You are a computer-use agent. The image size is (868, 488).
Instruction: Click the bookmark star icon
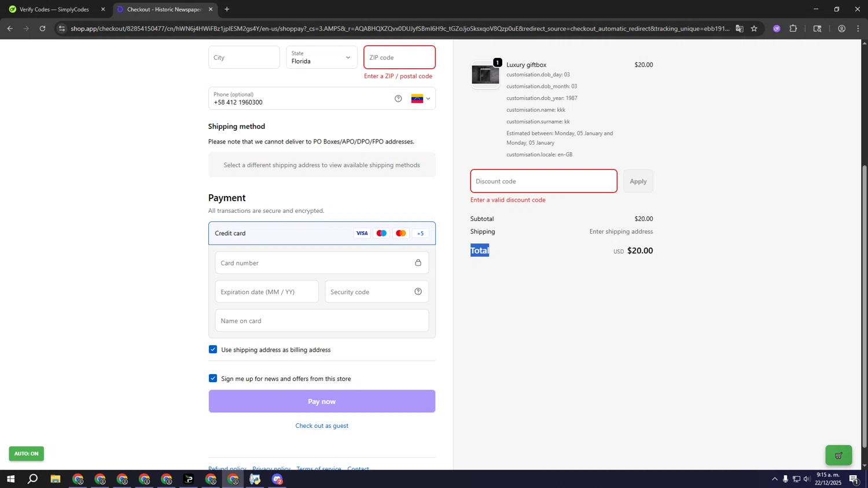pos(754,28)
